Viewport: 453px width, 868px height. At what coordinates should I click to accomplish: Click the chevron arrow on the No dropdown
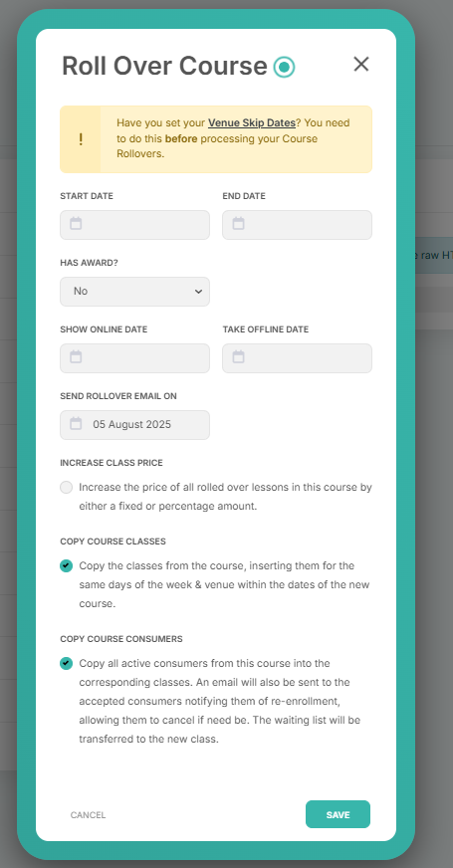coord(198,292)
